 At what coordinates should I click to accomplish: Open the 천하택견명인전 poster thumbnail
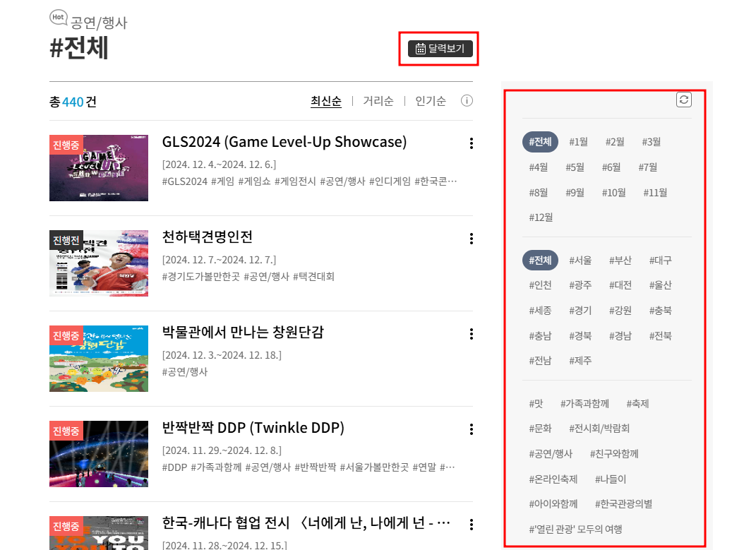[99, 263]
